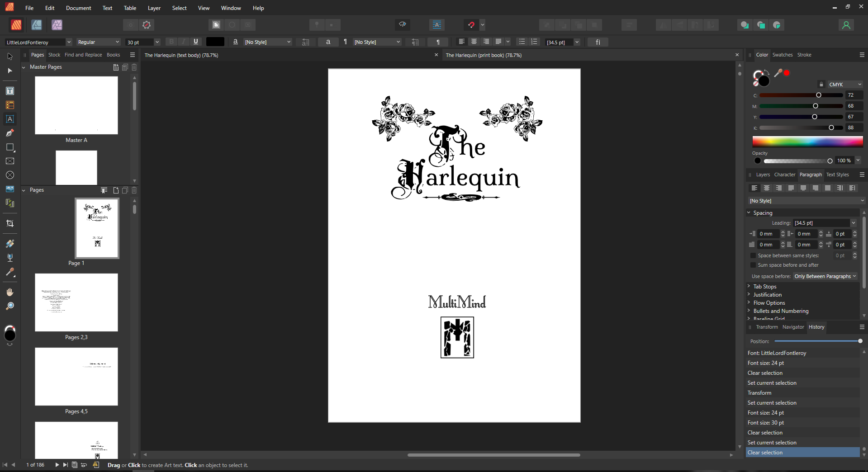Image resolution: width=868 pixels, height=472 pixels.
Task: Enable Space between same styles
Action: click(753, 255)
